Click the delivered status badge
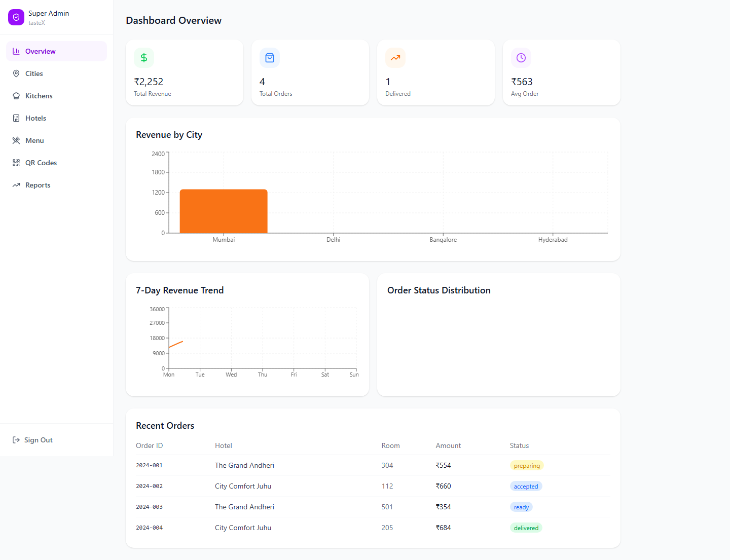The width and height of the screenshot is (730, 560). click(526, 528)
